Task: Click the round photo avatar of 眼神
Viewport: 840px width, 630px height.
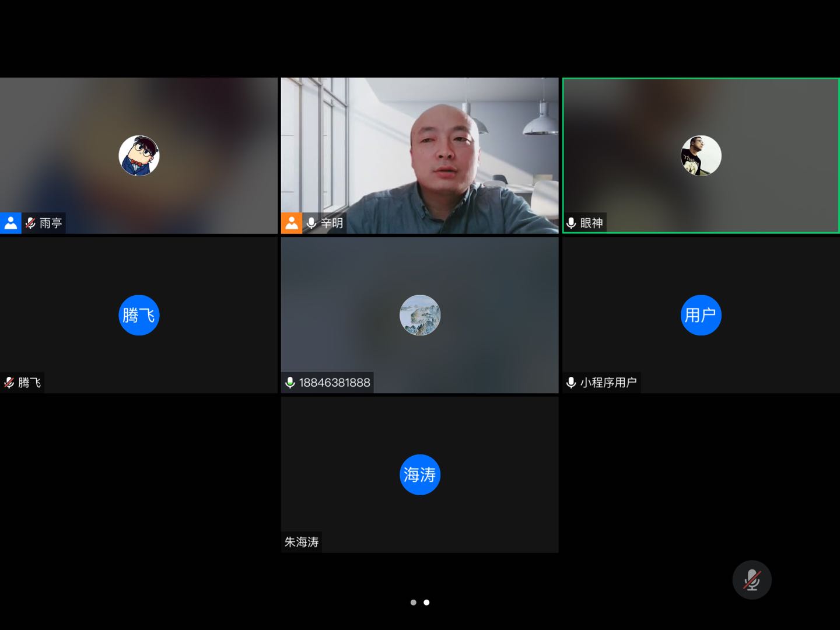Action: pyautogui.click(x=701, y=156)
